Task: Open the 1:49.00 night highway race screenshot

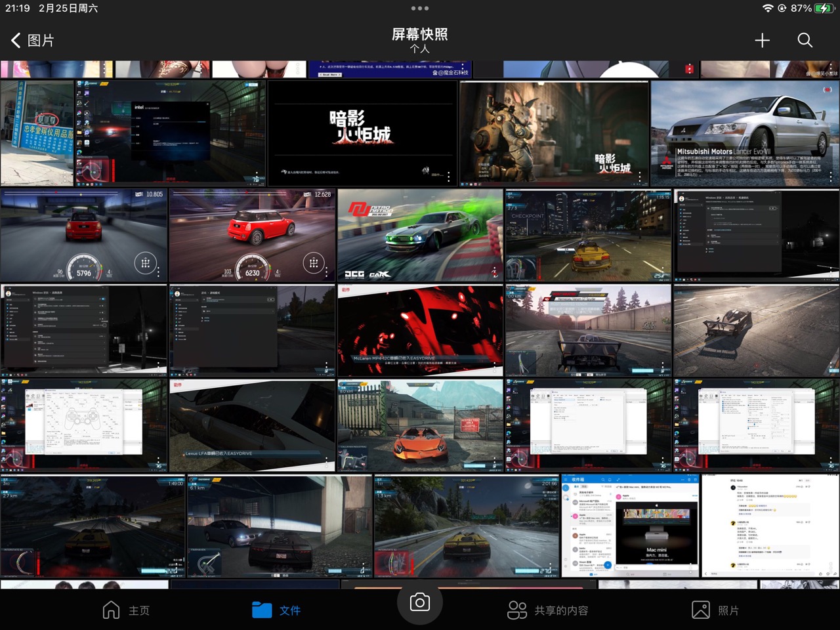Action: click(x=93, y=526)
